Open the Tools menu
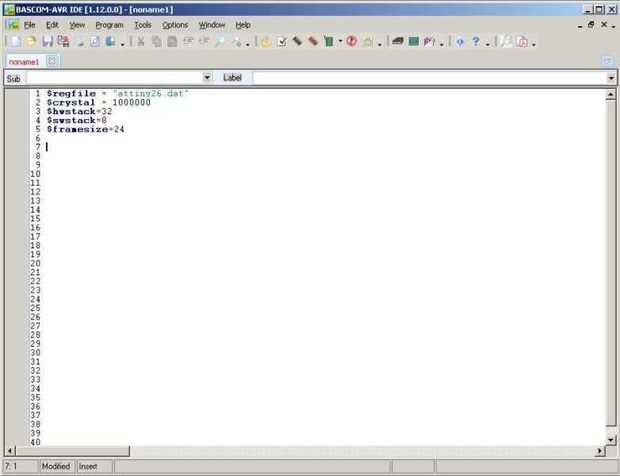This screenshot has height=476, width=620. (143, 25)
